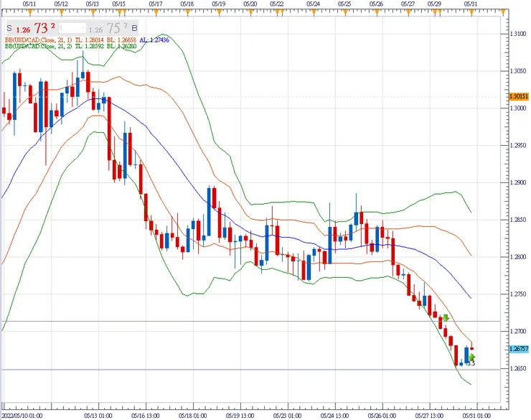The image size is (531, 420).
Task: Click the orange day marker under 05/27
Action: [x=408, y=12]
